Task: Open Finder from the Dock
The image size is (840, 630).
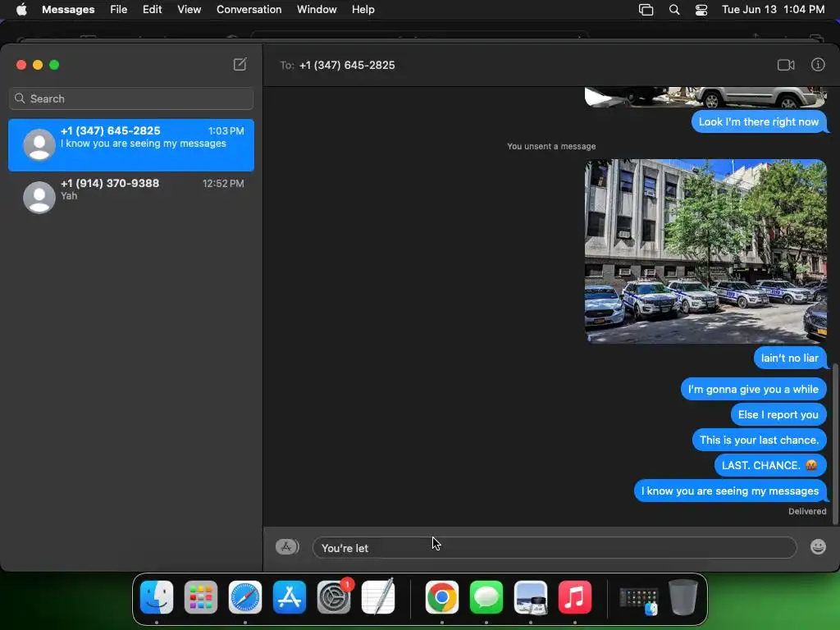Action: tap(157, 597)
